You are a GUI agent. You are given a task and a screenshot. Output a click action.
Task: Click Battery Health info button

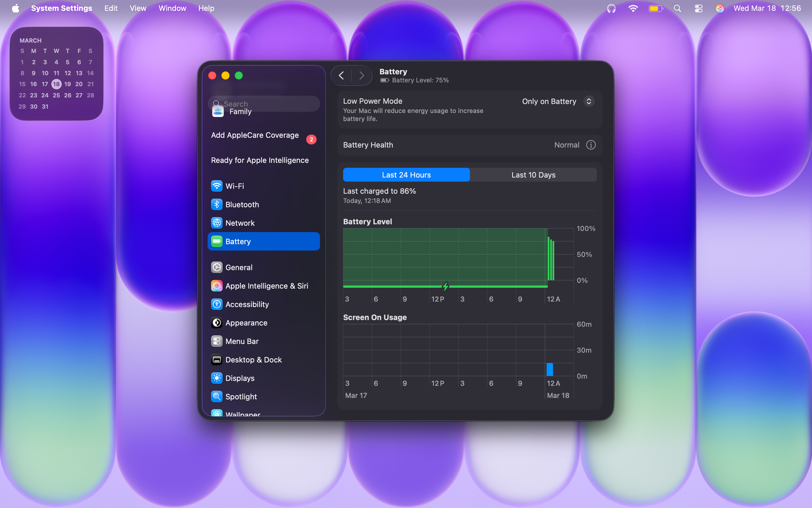591,145
